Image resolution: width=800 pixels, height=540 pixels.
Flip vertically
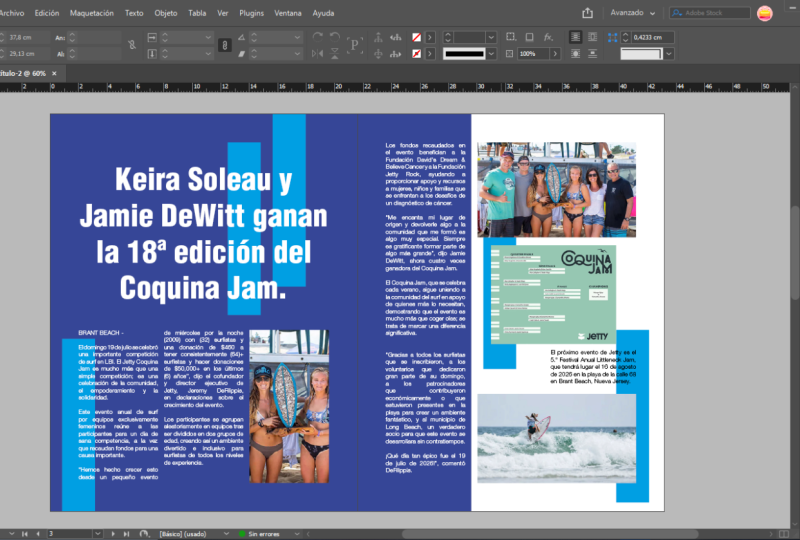point(335,54)
